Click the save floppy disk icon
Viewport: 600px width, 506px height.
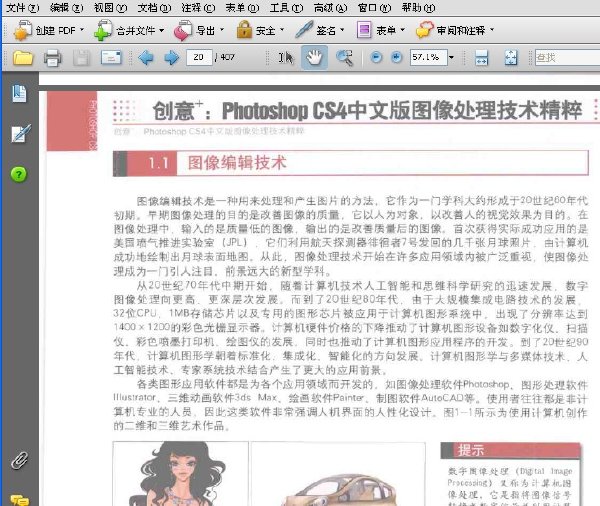[x=82, y=58]
